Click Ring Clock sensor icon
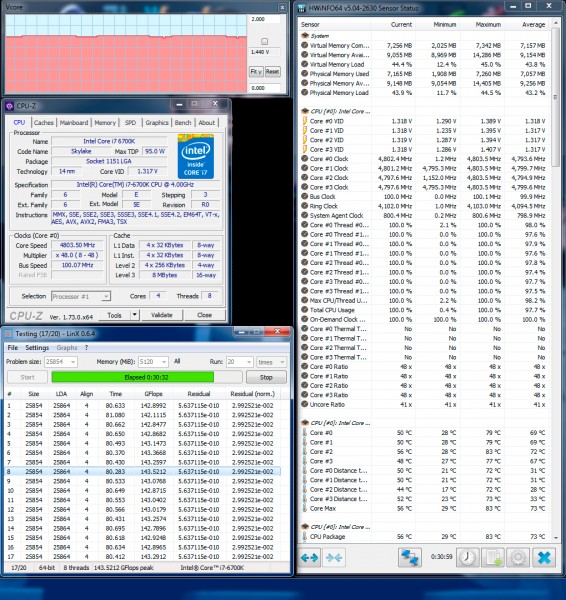This screenshot has height=600, width=566. point(305,206)
